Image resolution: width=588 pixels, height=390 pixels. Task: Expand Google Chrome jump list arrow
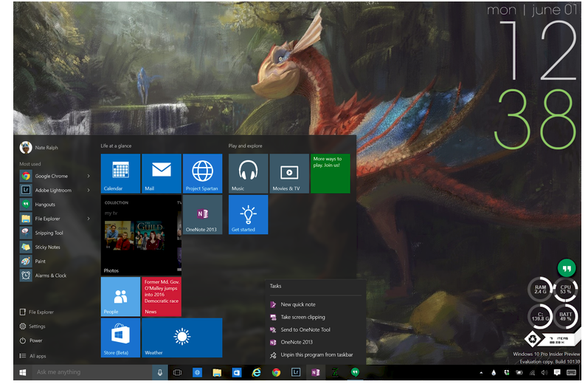[89, 176]
